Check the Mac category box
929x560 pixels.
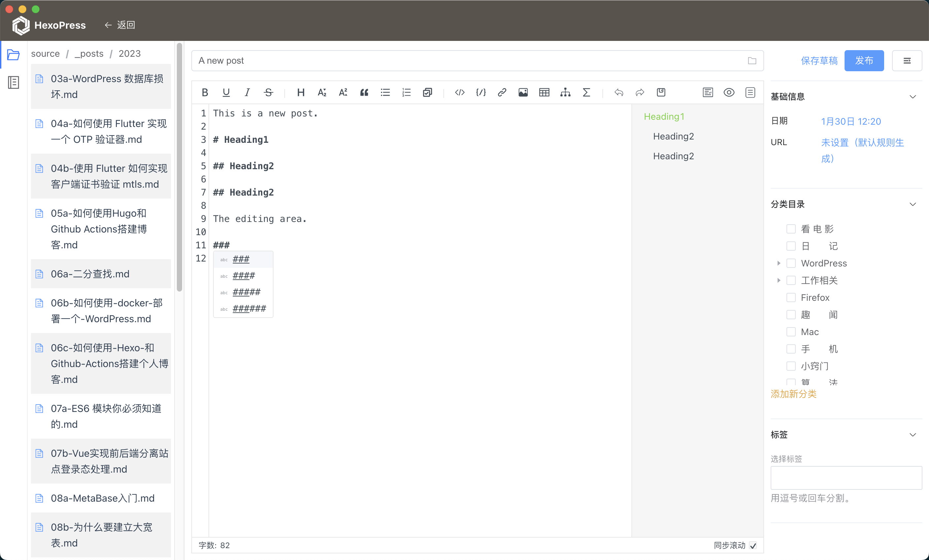tap(791, 332)
